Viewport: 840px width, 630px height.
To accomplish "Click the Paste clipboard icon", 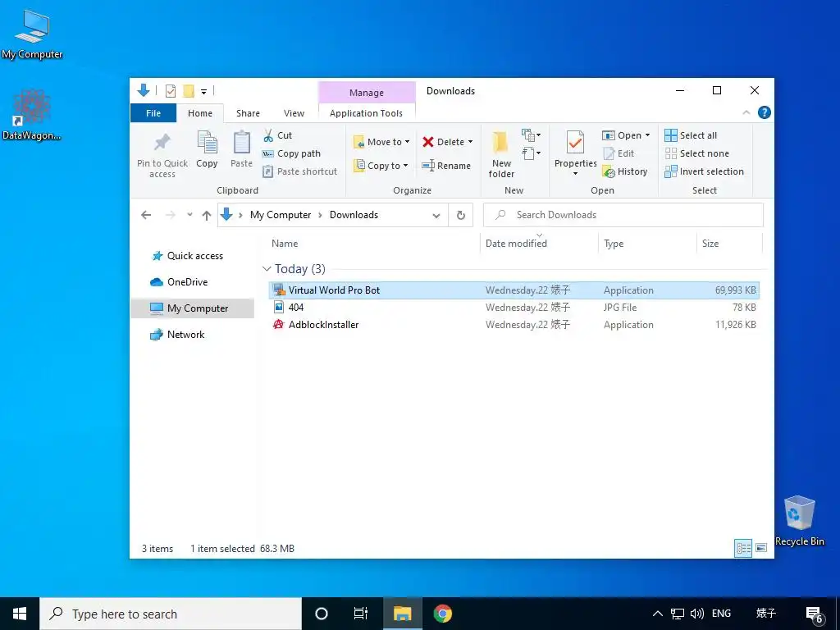I will click(x=242, y=143).
